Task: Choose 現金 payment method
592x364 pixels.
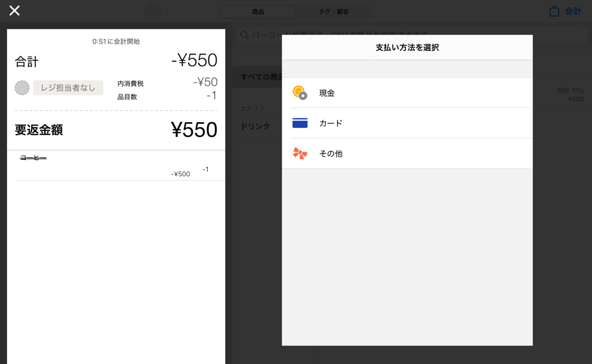Action: coord(407,93)
